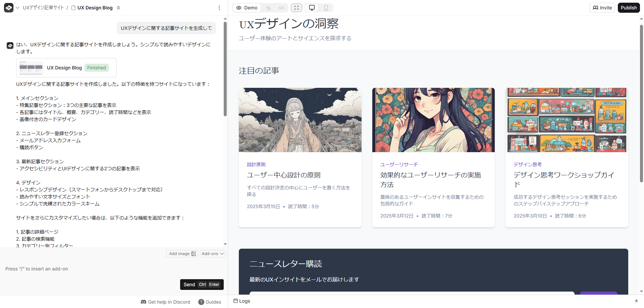Collapse the UX Design Blog version chevrons
Image resolution: width=644 pixels, height=308 pixels.
118,8
